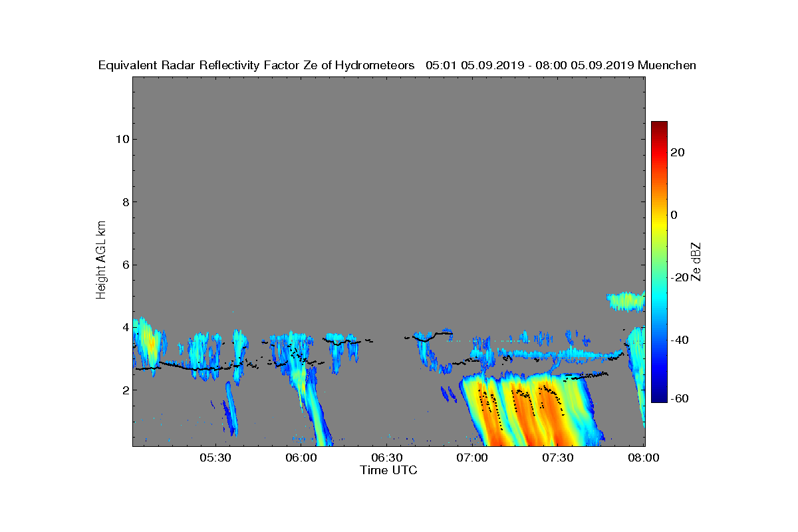Click the isolated cloud layer at 5 km near 08:00

click(626, 301)
